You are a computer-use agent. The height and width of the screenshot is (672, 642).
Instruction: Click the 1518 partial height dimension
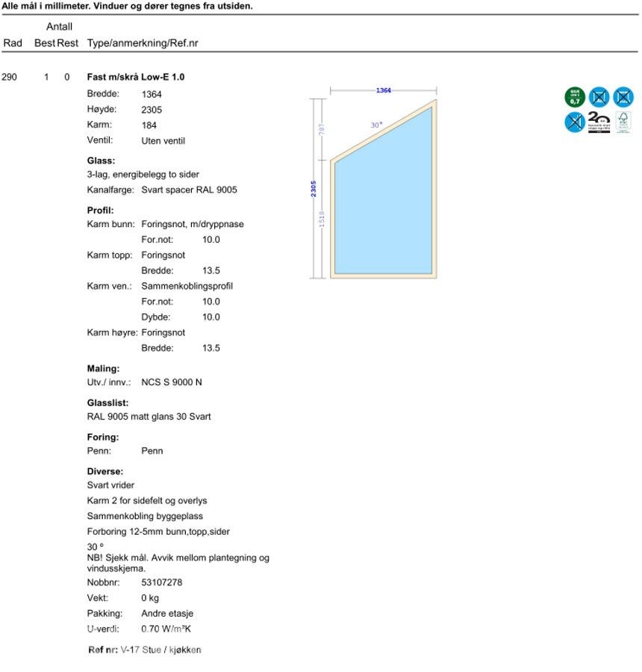click(x=322, y=219)
